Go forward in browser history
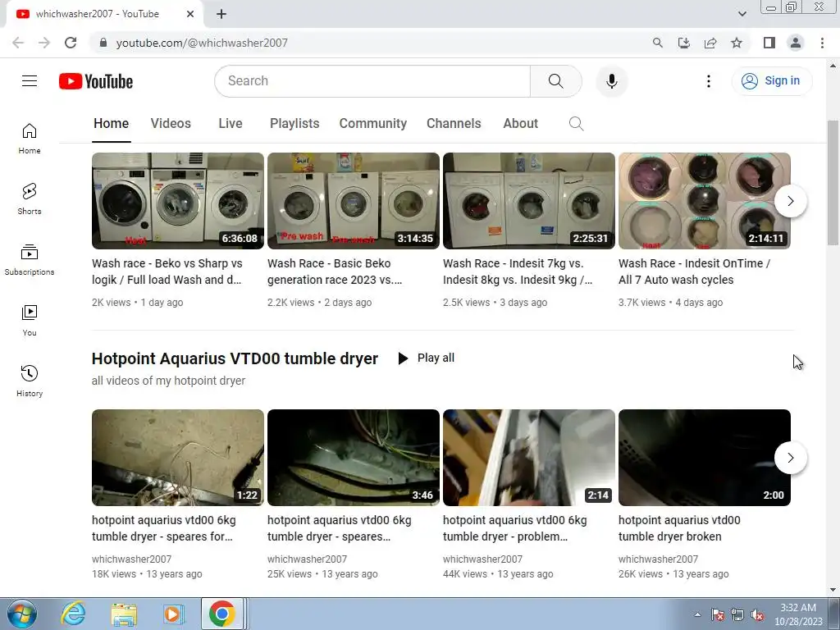Image resolution: width=840 pixels, height=630 pixels. pos(44,43)
